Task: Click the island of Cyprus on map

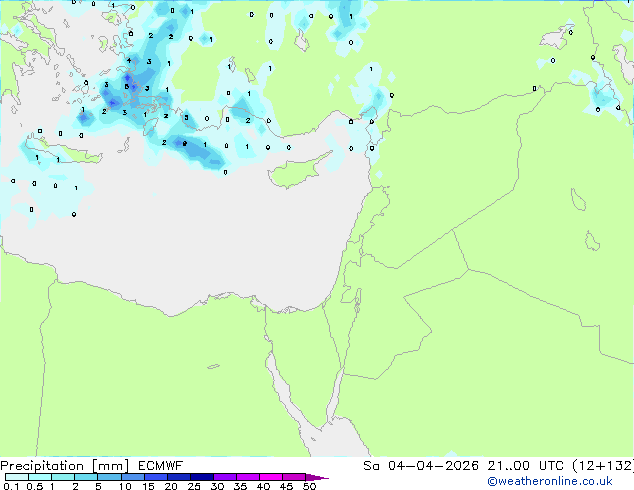Action: click(x=298, y=170)
